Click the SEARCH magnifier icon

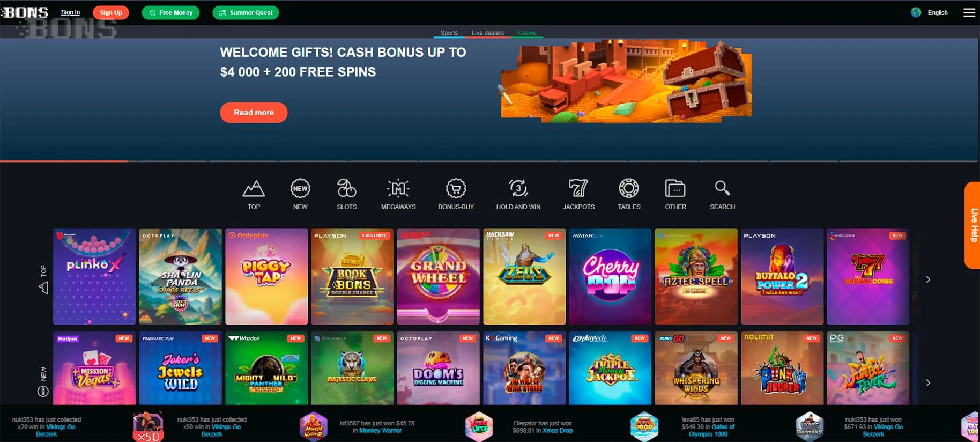[x=722, y=188]
